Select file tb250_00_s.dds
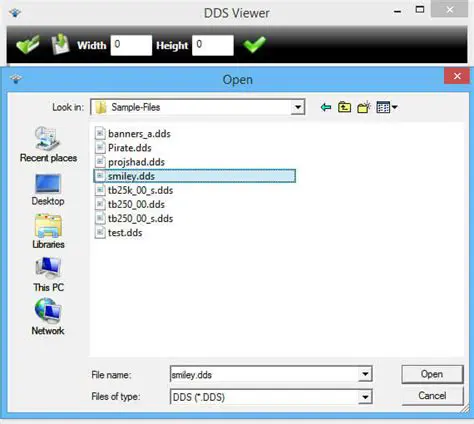 (140, 219)
